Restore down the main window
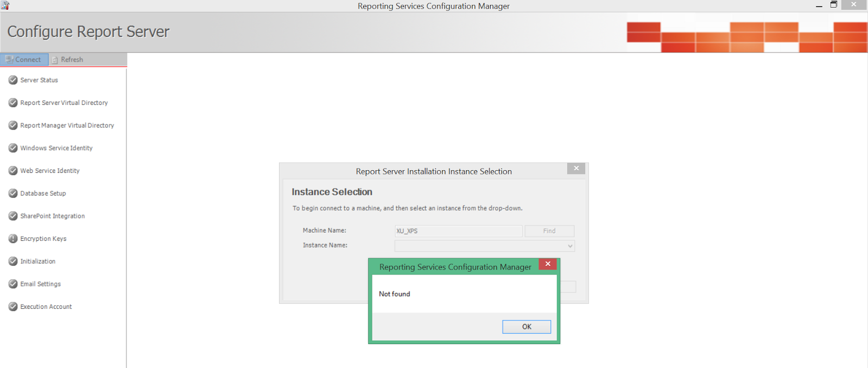Image resolution: width=868 pixels, height=368 pixels. pyautogui.click(x=834, y=5)
